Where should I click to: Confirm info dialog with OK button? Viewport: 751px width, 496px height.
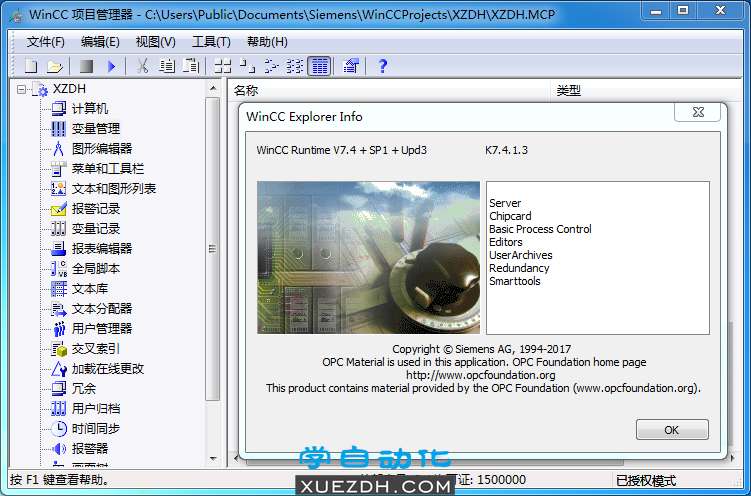[x=672, y=430]
